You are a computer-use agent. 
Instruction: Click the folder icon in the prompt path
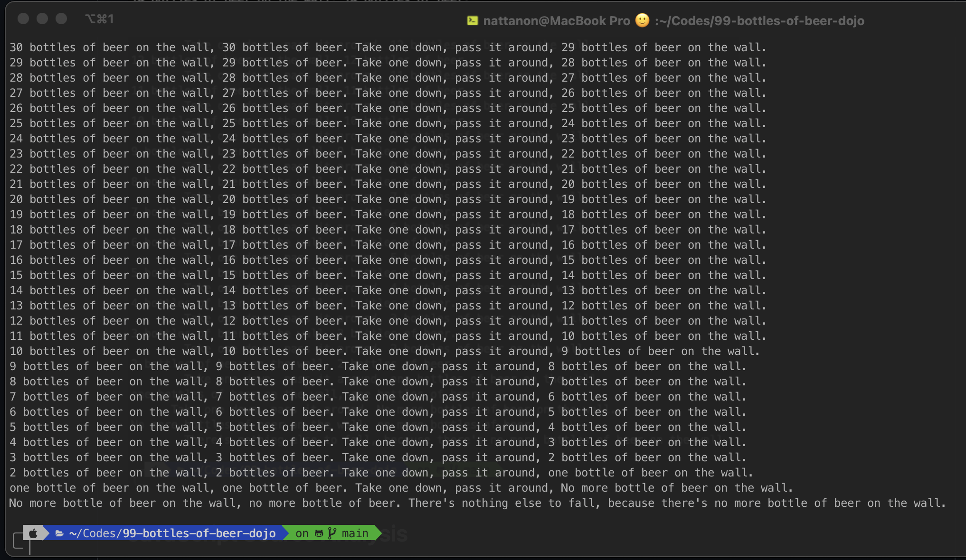(x=59, y=533)
